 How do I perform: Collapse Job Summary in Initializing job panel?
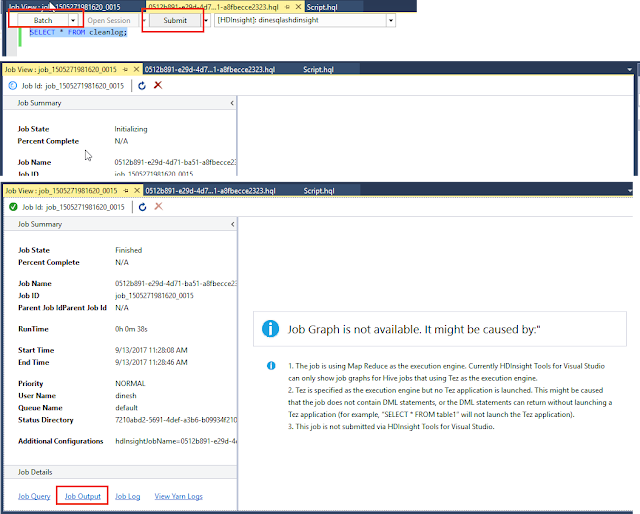(x=232, y=103)
